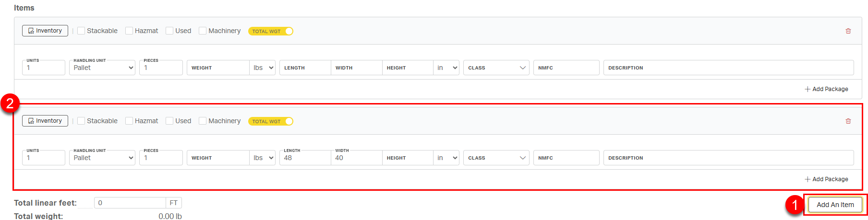The width and height of the screenshot is (868, 220).
Task: Change dimension unit 'in' in second item
Action: click(x=446, y=158)
